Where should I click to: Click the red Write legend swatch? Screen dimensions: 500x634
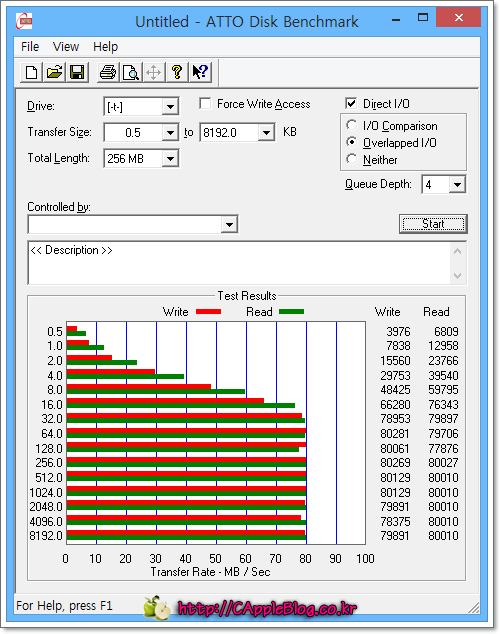(x=208, y=311)
